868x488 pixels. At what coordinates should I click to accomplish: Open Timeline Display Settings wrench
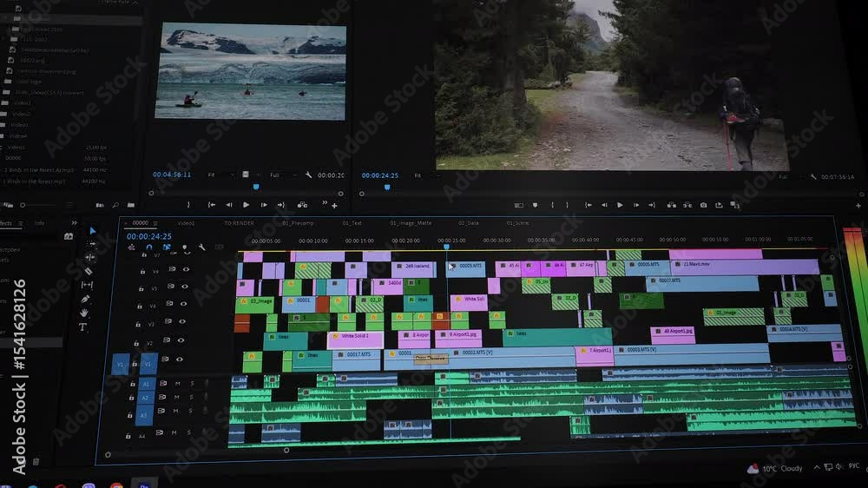(202, 247)
